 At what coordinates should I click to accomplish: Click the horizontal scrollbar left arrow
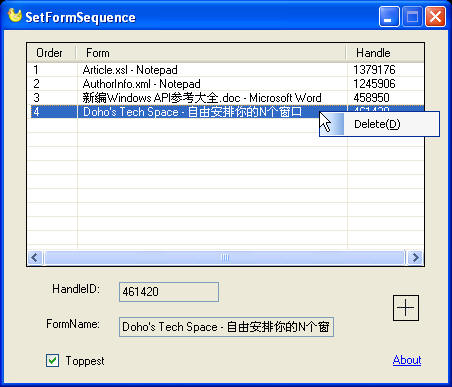(x=35, y=257)
